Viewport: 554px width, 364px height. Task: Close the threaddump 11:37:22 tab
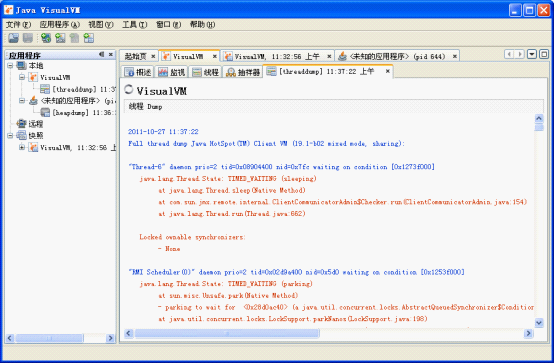pyautogui.click(x=388, y=71)
